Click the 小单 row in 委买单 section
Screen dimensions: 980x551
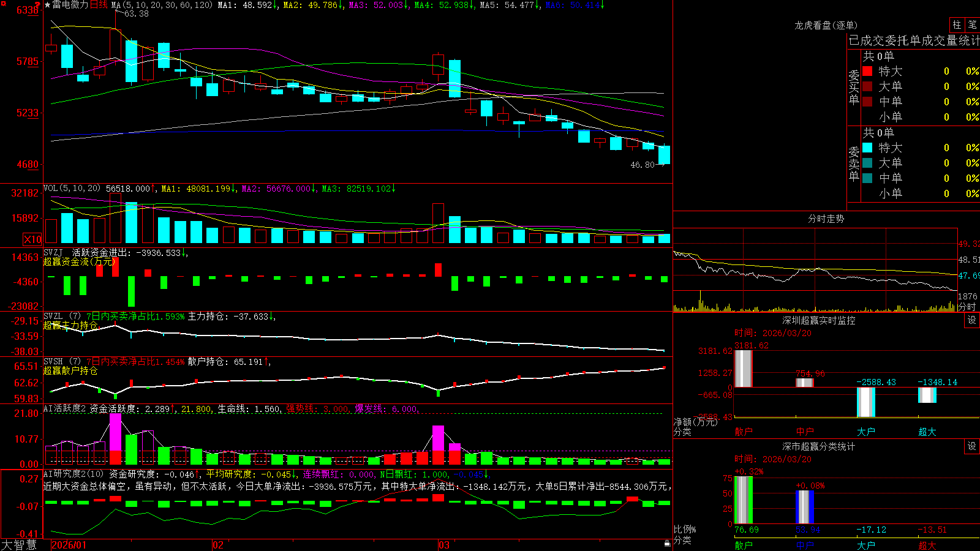pyautogui.click(x=921, y=117)
